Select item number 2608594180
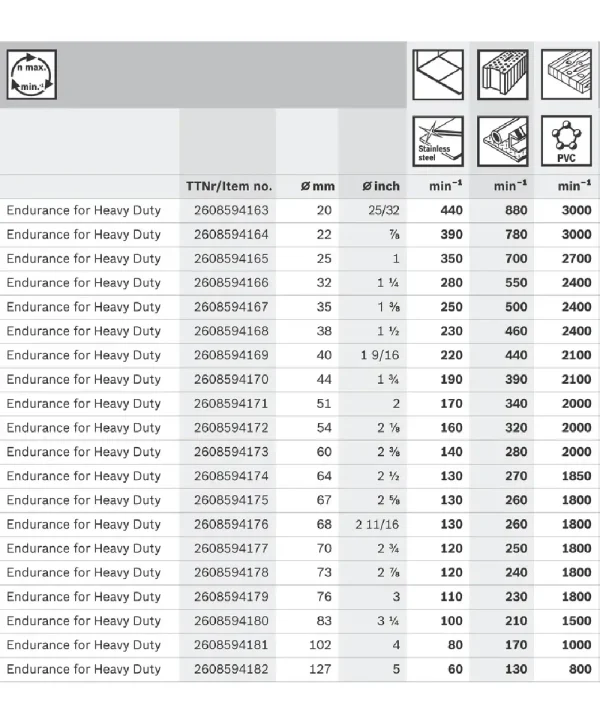This screenshot has height=720, width=600. click(231, 621)
